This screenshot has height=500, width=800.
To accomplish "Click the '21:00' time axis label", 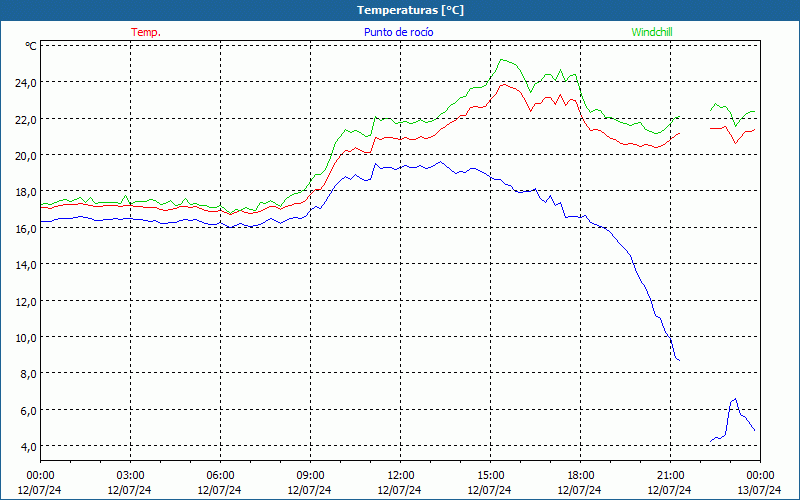I will pyautogui.click(x=670, y=476).
